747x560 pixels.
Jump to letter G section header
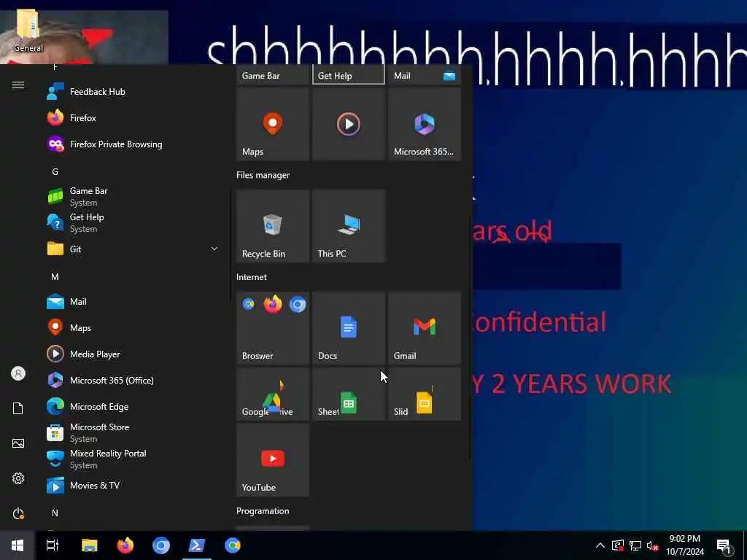tap(55, 171)
